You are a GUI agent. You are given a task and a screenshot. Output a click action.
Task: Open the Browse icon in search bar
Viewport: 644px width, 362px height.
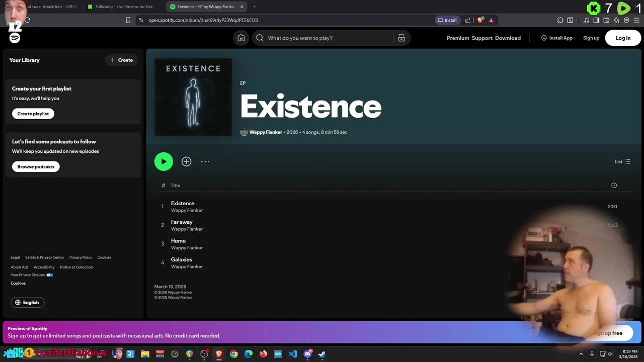[x=401, y=38]
